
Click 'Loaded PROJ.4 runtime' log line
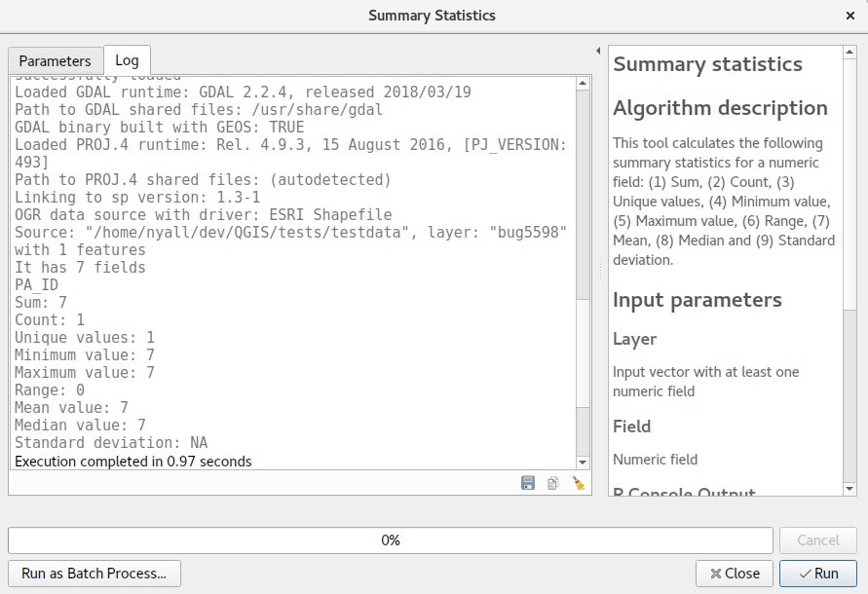coord(291,153)
